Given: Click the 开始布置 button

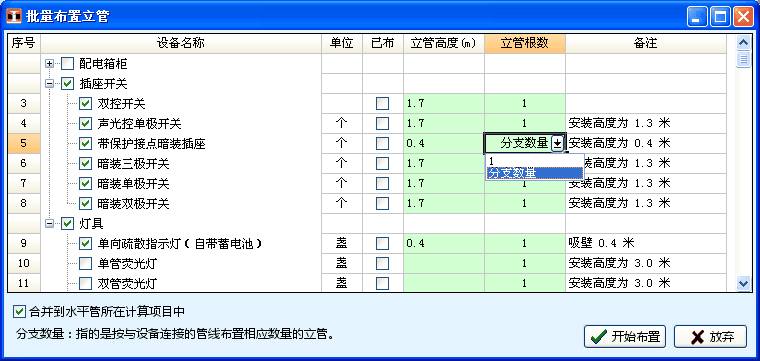Looking at the screenshot, I should (x=625, y=337).
